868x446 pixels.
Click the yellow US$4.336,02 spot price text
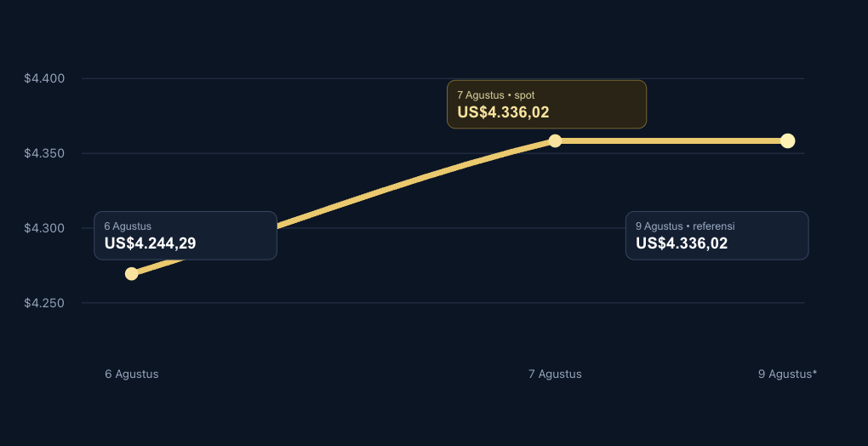(503, 112)
